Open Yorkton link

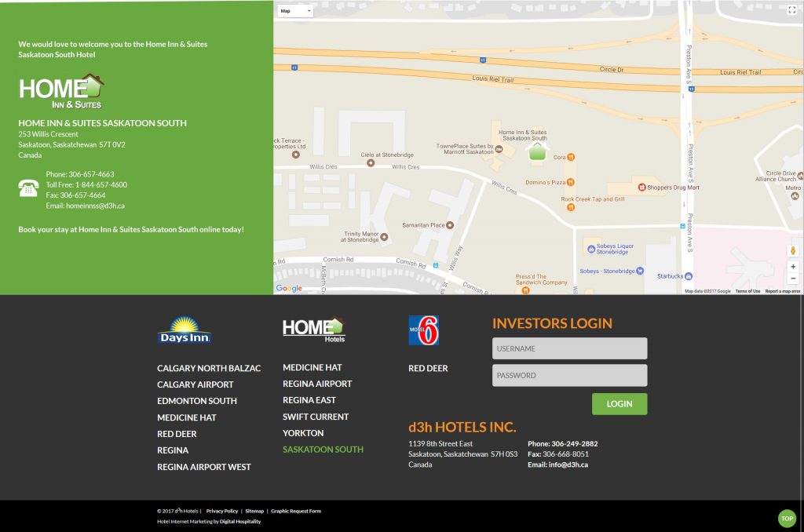click(303, 433)
